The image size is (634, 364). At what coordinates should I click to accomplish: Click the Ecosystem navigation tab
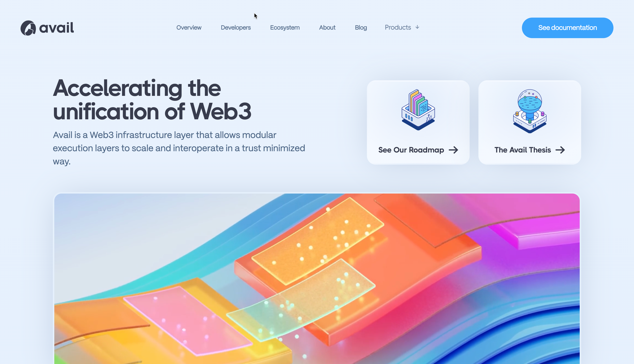point(285,27)
